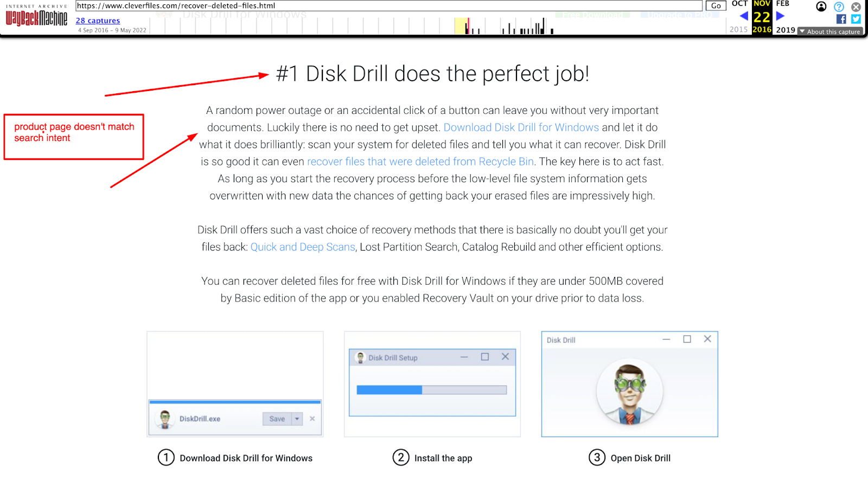Focus the Wayback URL address field
Screen dimensions: 868x494
click(388, 5)
